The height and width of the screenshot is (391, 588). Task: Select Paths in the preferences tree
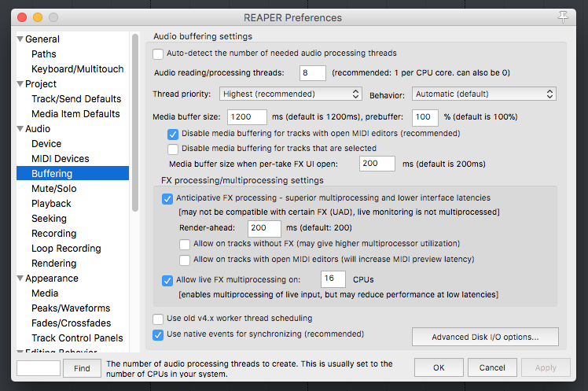43,54
